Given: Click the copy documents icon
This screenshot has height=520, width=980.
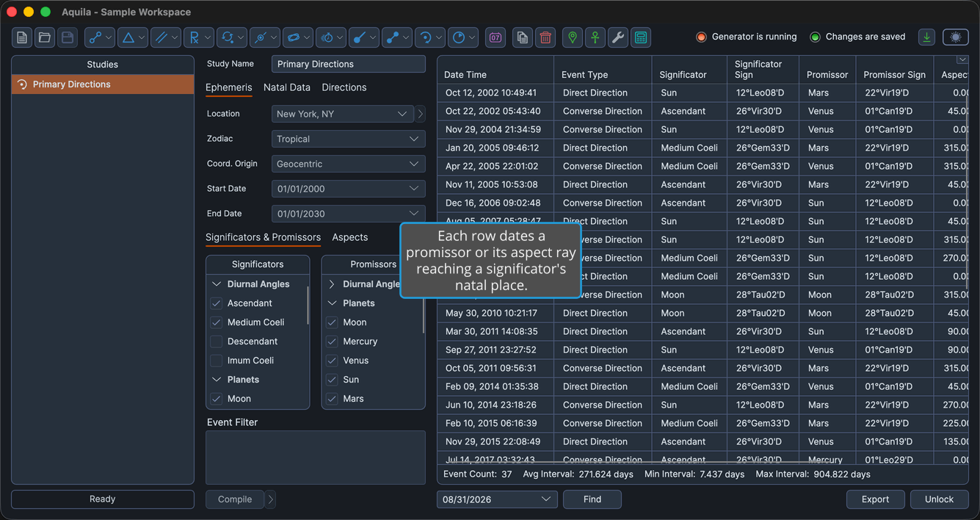Looking at the screenshot, I should tap(522, 37).
